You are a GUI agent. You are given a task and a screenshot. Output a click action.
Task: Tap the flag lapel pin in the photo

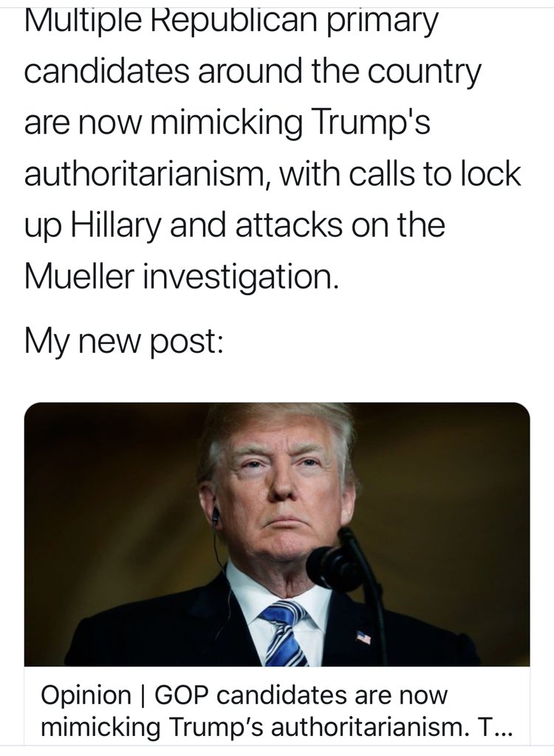pyautogui.click(x=363, y=637)
